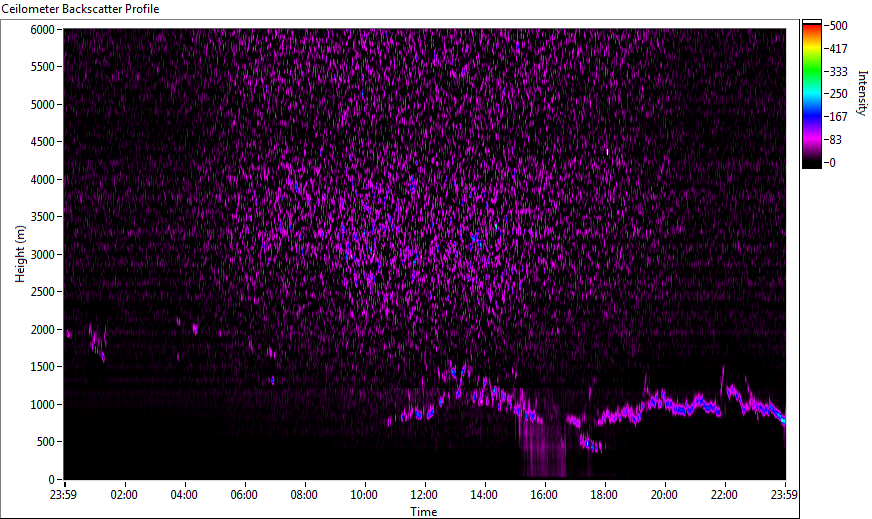The image size is (872, 519).
Task: Click the 417 value on intensity scale
Action: (837, 49)
